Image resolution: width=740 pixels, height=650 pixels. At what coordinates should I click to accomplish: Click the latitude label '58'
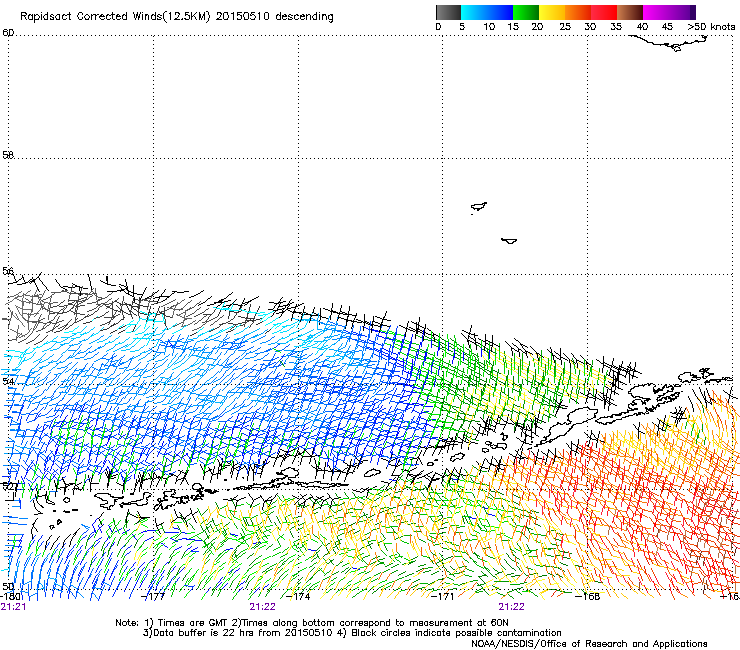point(8,155)
